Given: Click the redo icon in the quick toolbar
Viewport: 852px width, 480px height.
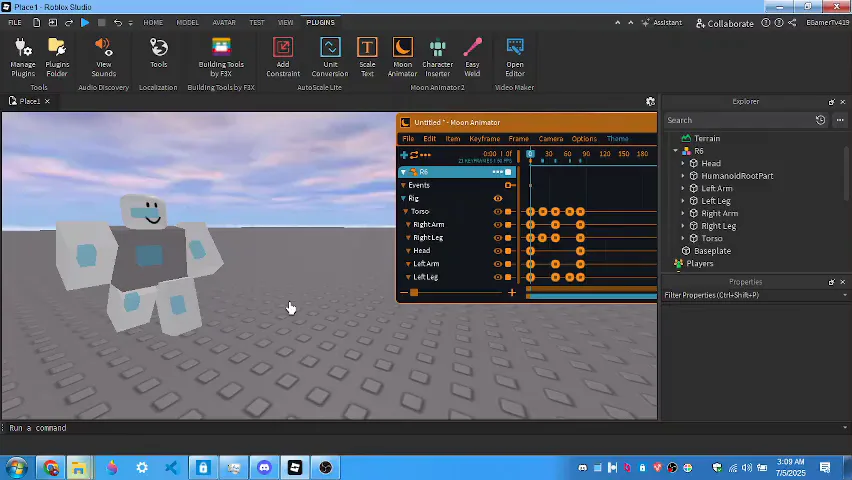Looking at the screenshot, I should [x=69, y=23].
